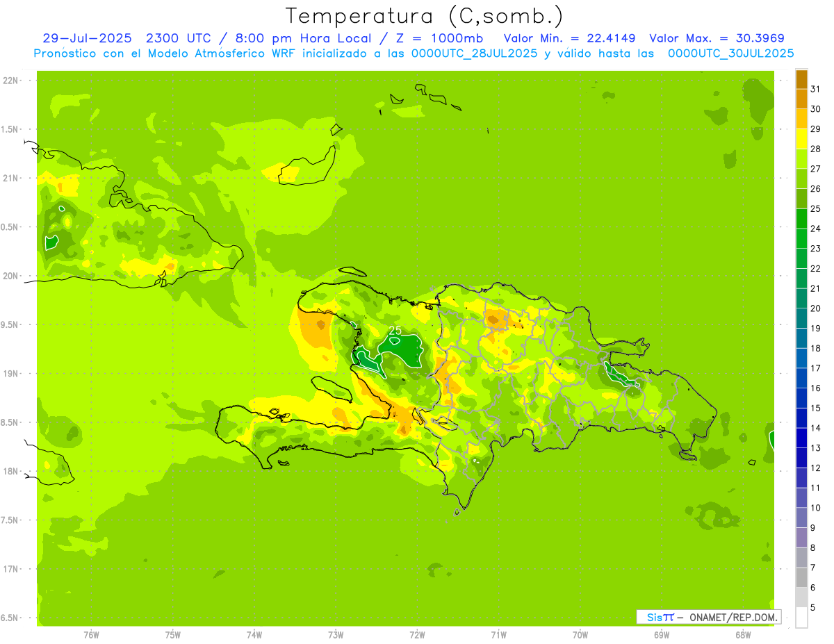834x644 pixels.
Task: Click the title 'Temperatura (C,somb.)'
Action: [x=424, y=16]
